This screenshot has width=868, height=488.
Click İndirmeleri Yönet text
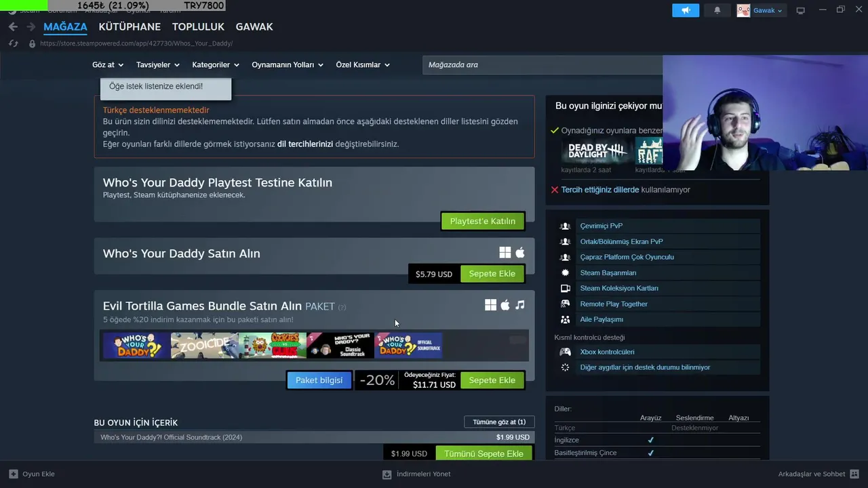point(423,474)
